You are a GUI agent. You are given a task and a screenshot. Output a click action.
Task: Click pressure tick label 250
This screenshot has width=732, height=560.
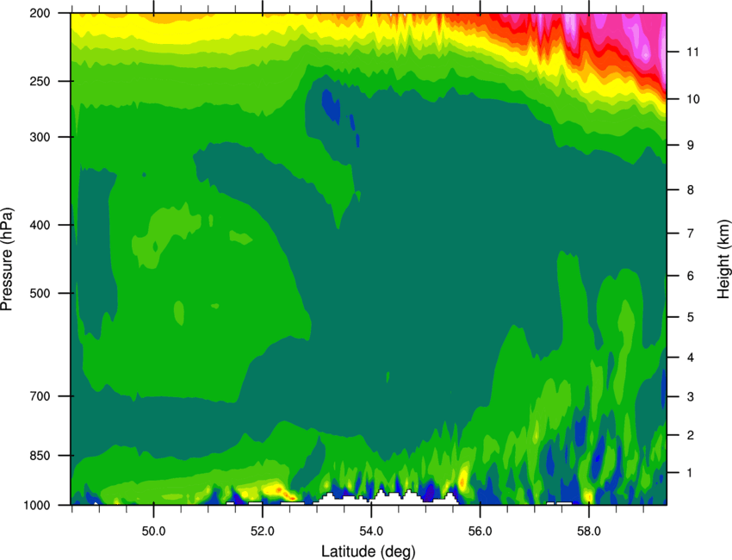tap(40, 81)
